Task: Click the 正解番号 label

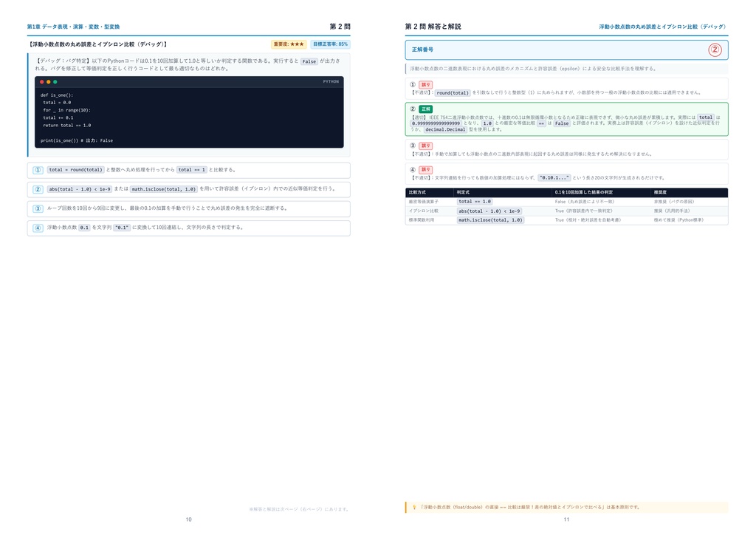Action: pos(422,50)
